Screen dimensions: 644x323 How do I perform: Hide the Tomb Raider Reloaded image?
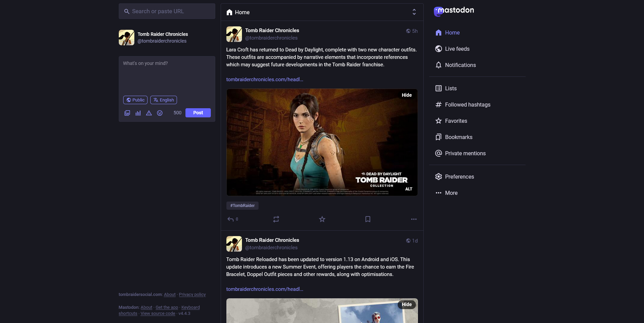407,304
